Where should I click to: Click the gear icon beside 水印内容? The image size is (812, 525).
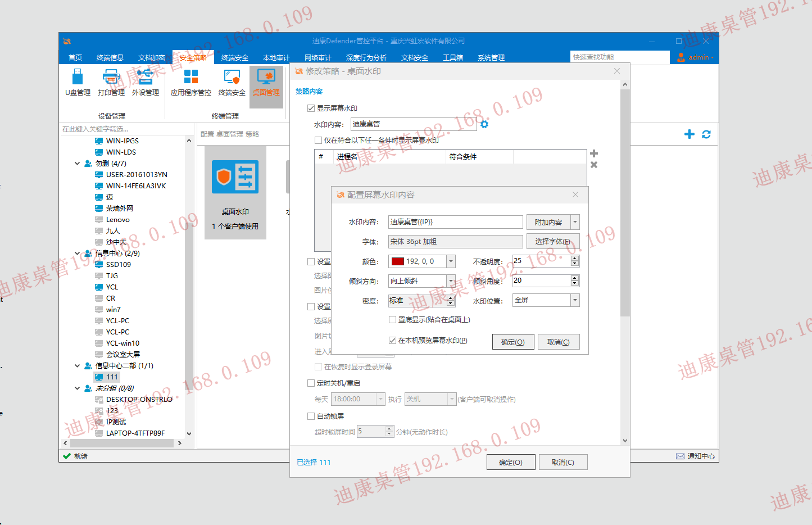[484, 124]
